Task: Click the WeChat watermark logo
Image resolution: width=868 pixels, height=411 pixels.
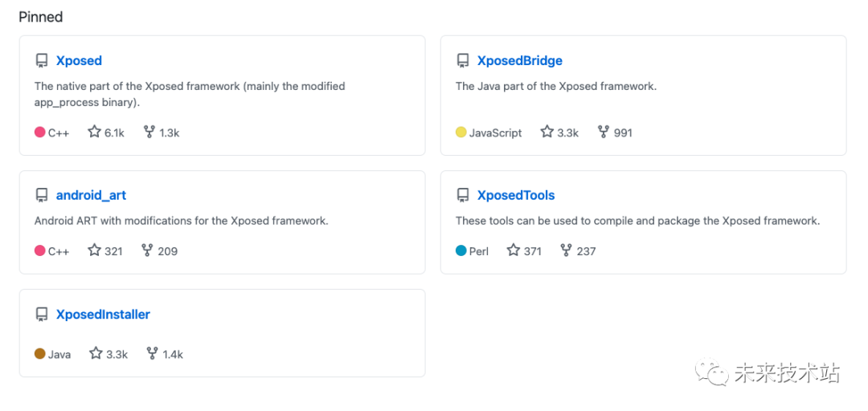Action: [712, 372]
